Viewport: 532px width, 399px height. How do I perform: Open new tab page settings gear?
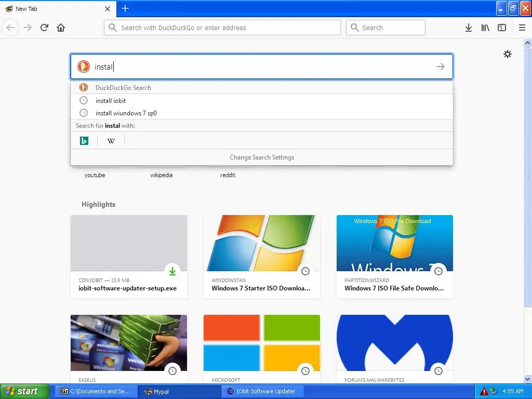(508, 54)
